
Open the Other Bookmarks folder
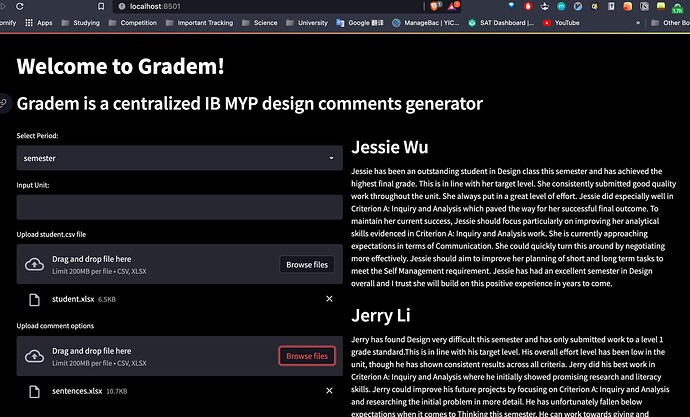coord(670,22)
